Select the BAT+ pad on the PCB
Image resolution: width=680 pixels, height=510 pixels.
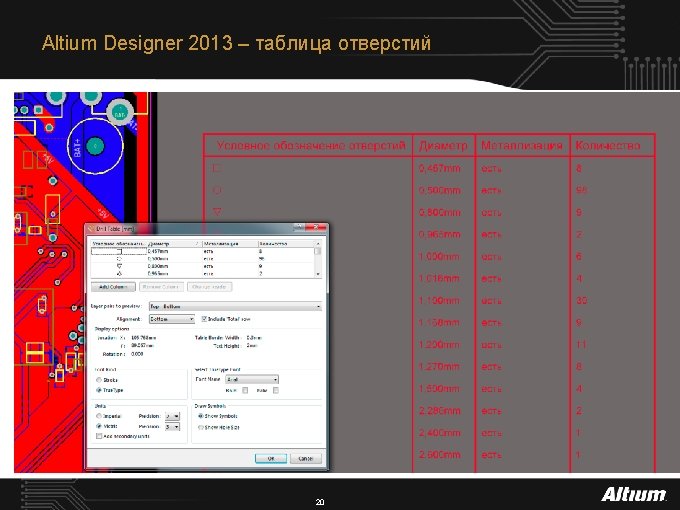(95, 146)
